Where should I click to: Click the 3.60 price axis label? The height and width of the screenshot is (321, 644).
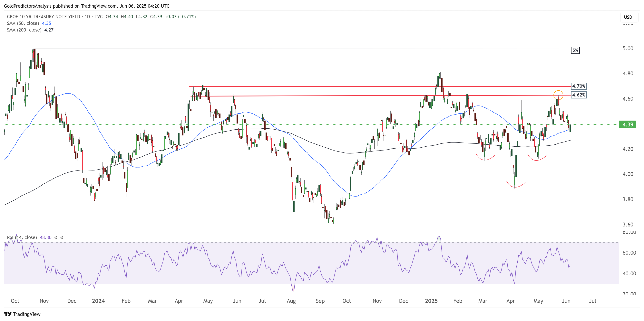click(x=628, y=224)
